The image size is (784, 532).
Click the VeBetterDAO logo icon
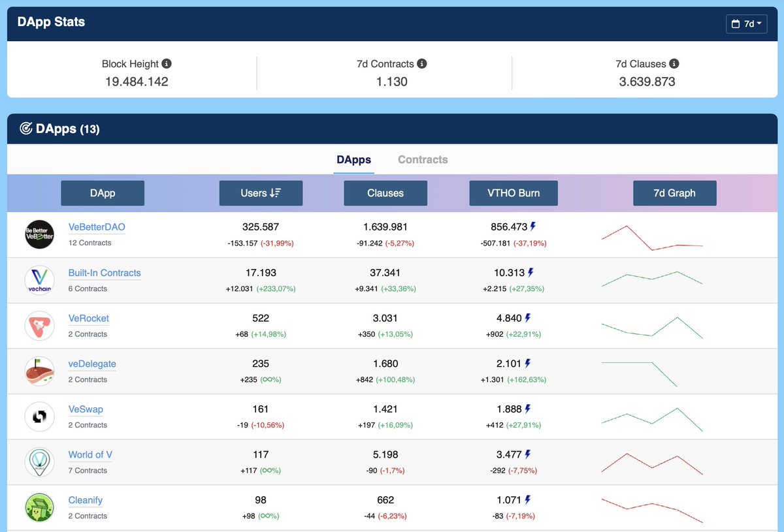39,234
